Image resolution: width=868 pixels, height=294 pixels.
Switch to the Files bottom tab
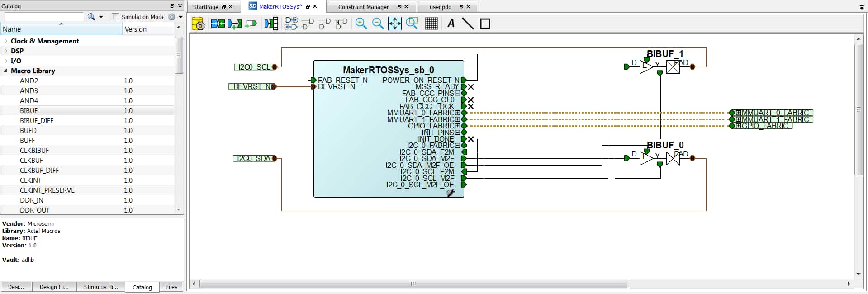click(x=171, y=287)
